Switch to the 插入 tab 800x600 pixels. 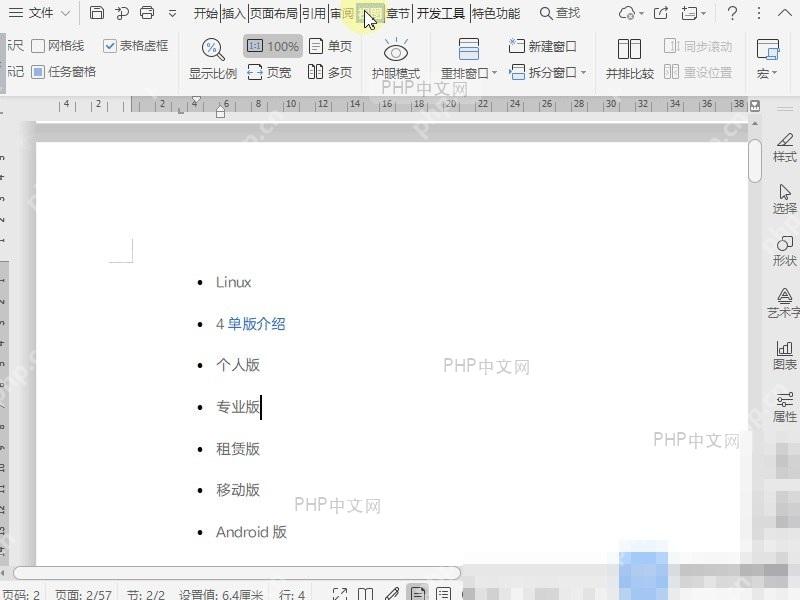tap(234, 14)
